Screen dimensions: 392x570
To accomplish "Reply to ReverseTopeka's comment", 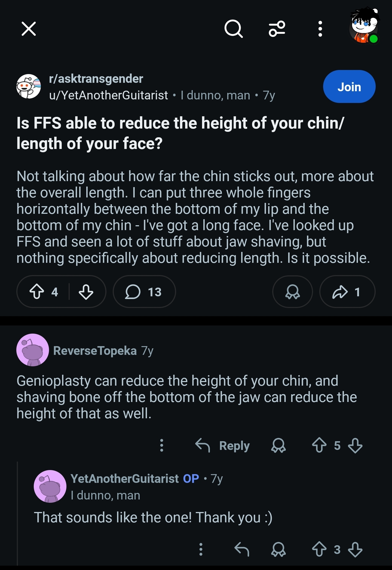I will click(x=223, y=446).
